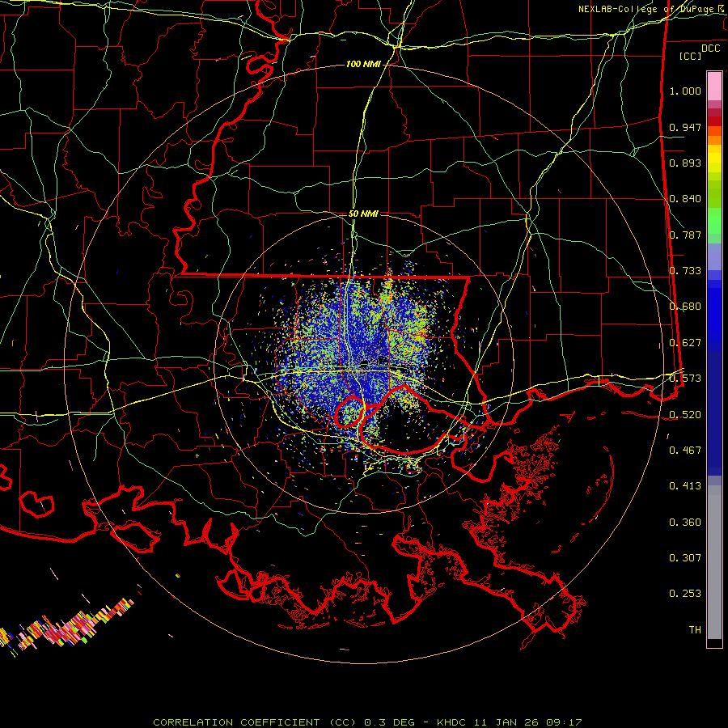728x728 pixels.
Task: Click the 0.413 scale value
Action: coord(685,486)
